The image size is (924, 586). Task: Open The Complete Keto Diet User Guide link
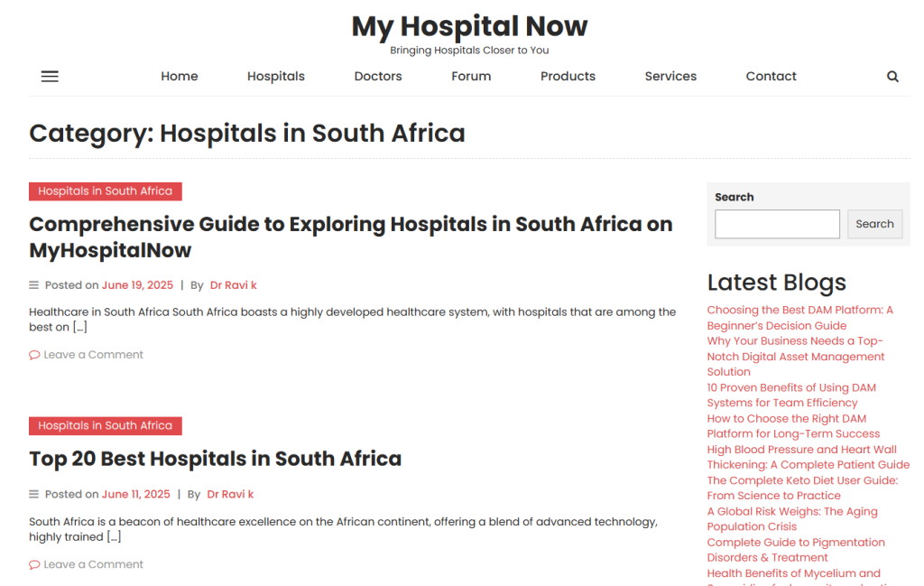tap(802, 488)
